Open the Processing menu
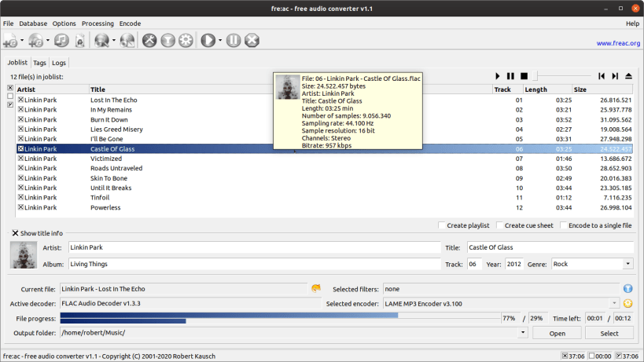Screen dimensions: 644x362 [98, 24]
